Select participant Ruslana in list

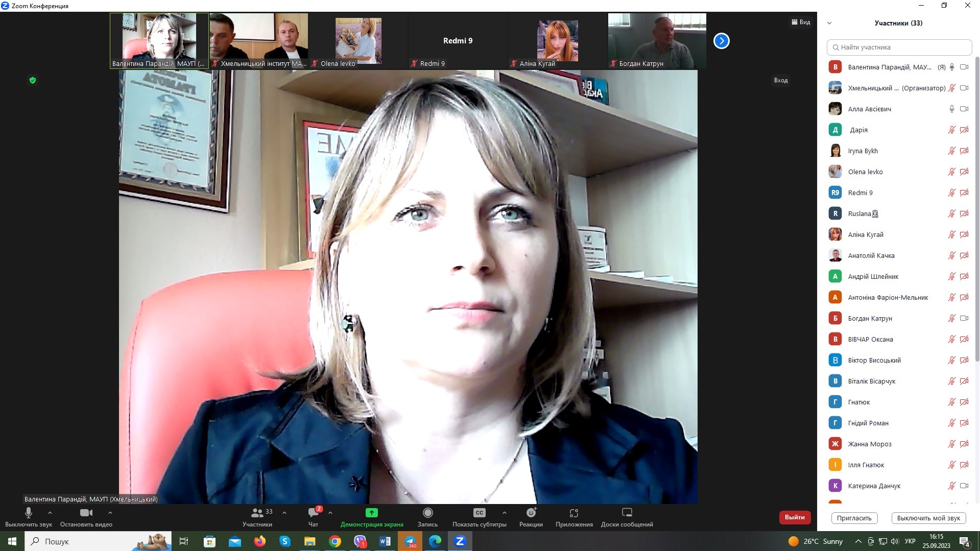point(899,213)
